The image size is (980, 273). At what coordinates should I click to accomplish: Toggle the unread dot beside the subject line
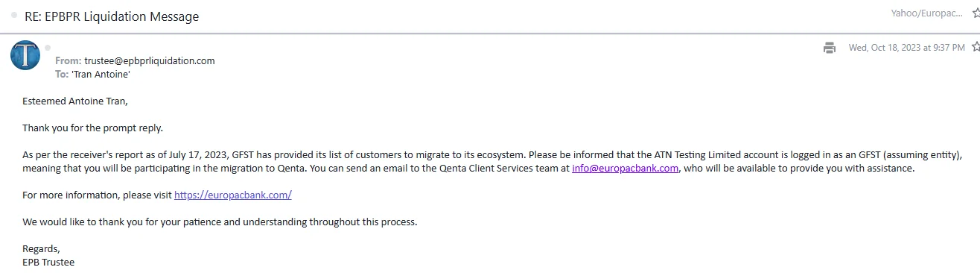[14, 16]
